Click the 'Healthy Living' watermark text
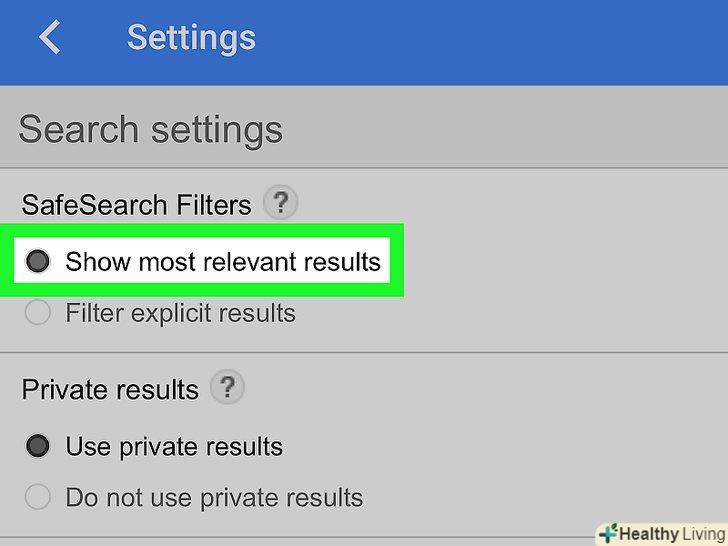The height and width of the screenshot is (546, 728). tap(670, 534)
